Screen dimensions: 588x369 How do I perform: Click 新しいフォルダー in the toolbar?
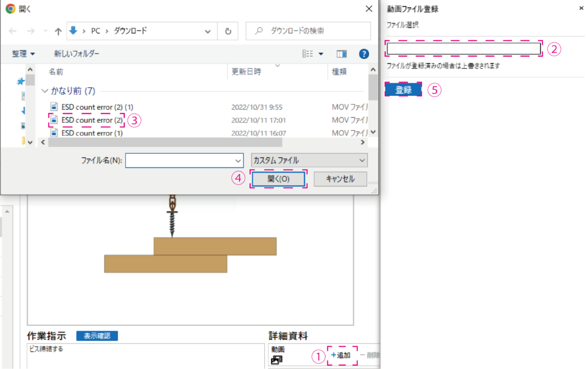pyautogui.click(x=76, y=53)
